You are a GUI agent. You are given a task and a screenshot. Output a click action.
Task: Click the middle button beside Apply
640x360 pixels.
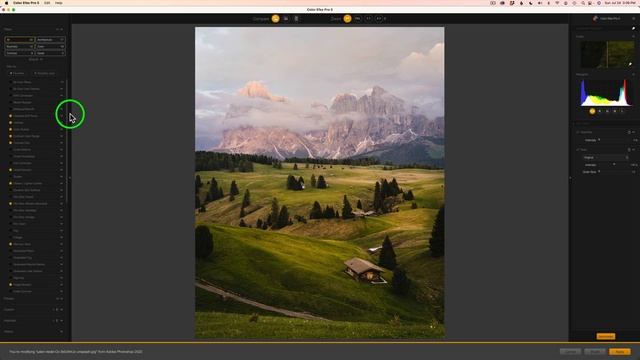[595, 351]
